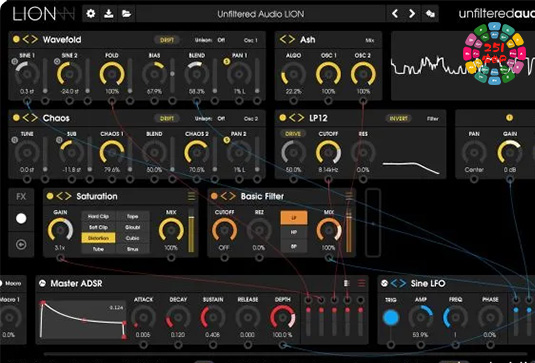Toggle the Wavefold oscillator power dot
The height and width of the screenshot is (363, 535).
(x=16, y=39)
